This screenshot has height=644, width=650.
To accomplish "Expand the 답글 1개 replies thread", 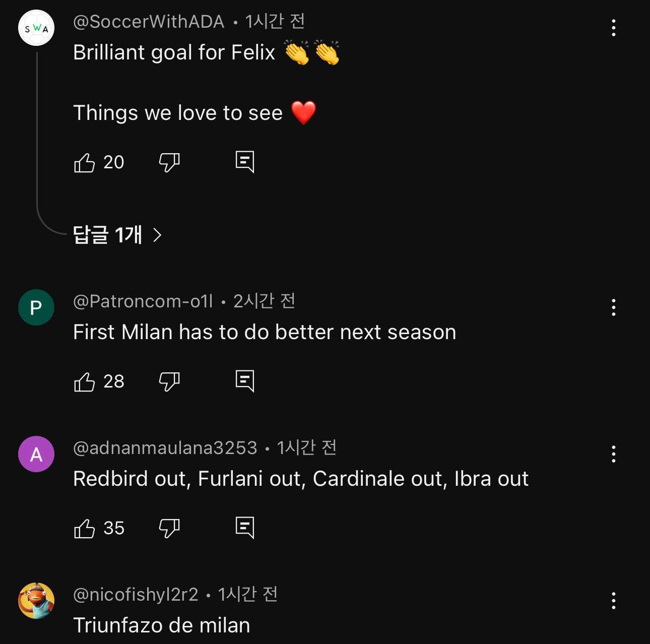I will [117, 235].
